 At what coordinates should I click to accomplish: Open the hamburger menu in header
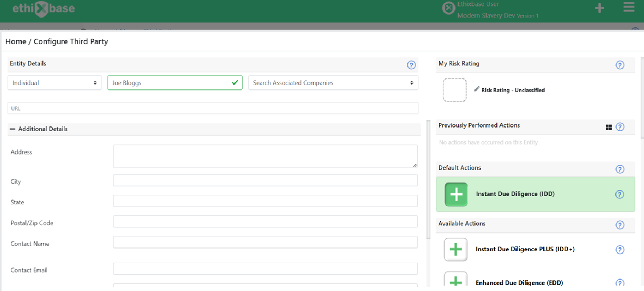(629, 7)
